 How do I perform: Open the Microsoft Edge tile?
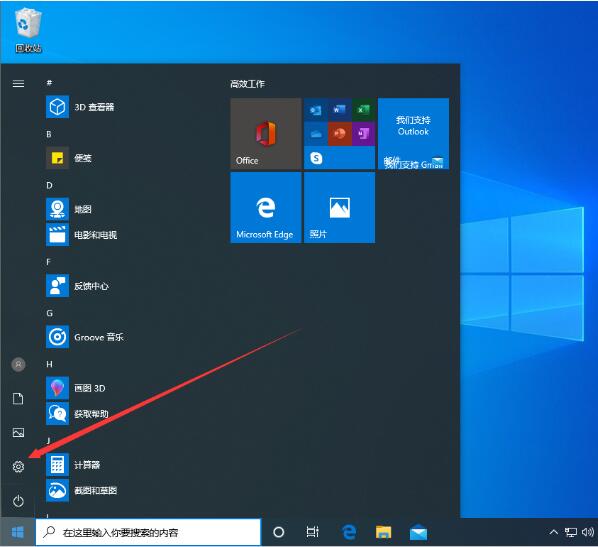[x=266, y=208]
